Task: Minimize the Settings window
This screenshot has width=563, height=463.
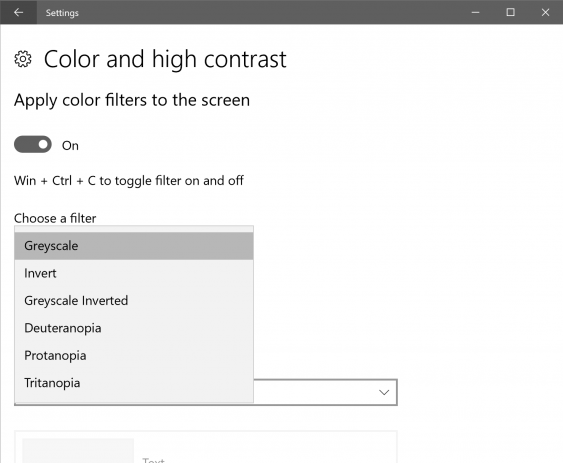Action: (475, 12)
